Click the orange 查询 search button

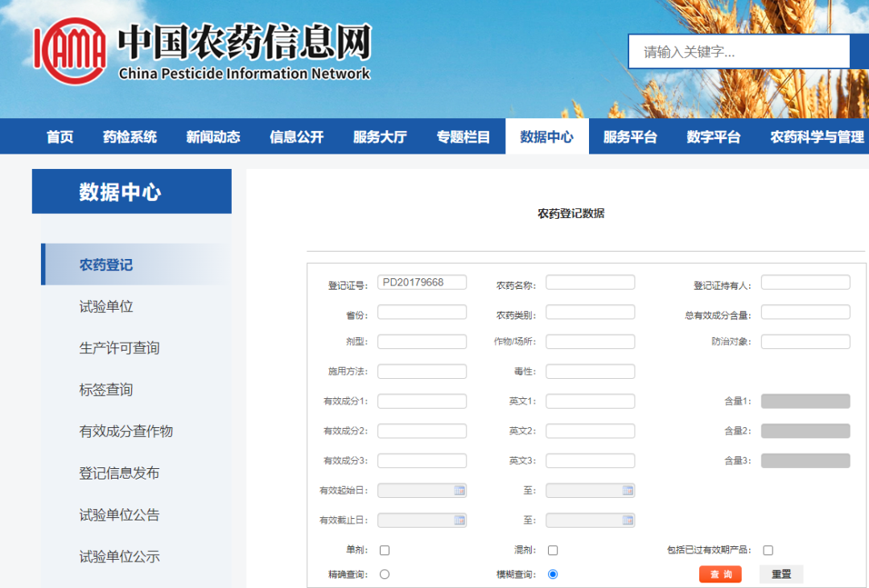(x=720, y=574)
